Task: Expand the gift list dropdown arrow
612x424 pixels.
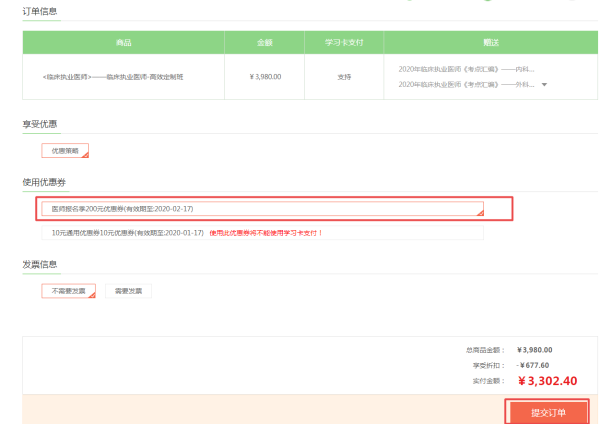Action: (545, 85)
